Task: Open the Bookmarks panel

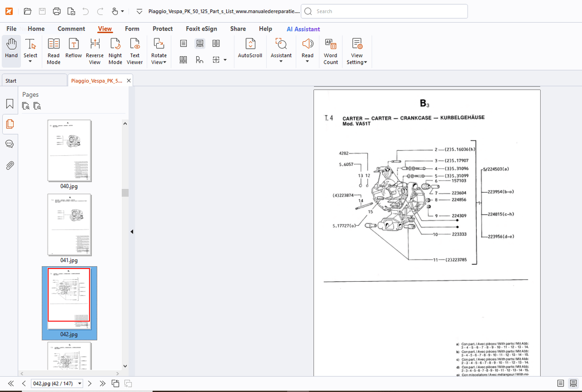Action: (x=9, y=104)
